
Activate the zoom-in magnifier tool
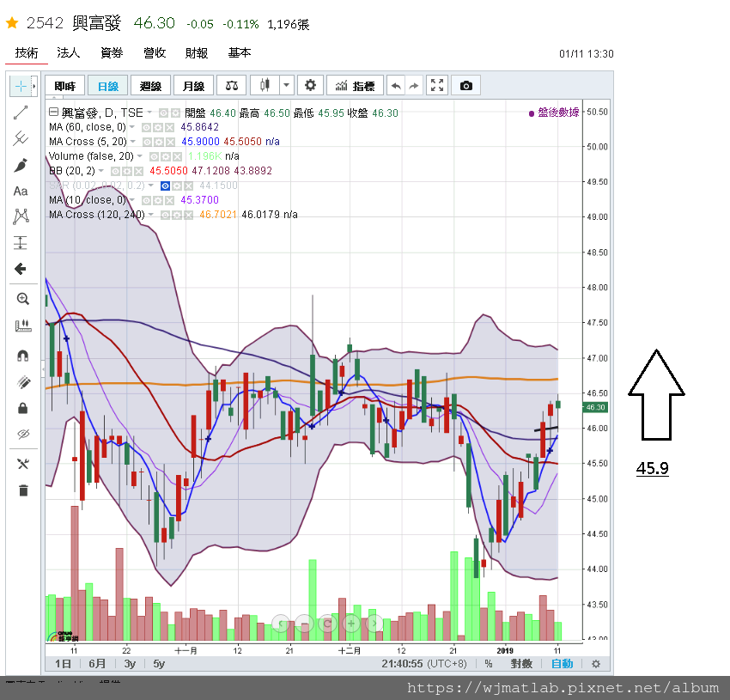(x=23, y=299)
